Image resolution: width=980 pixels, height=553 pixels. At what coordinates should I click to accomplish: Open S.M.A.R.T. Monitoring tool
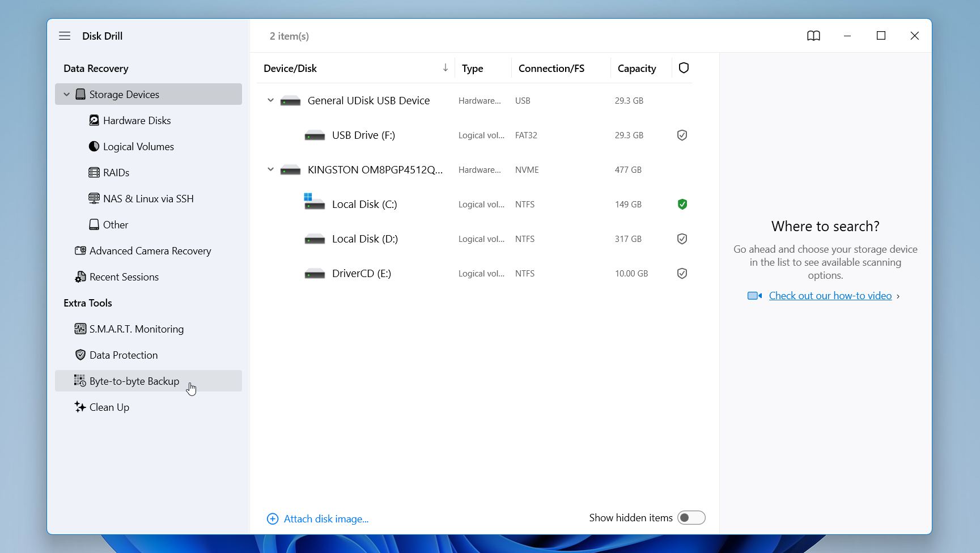pyautogui.click(x=137, y=329)
